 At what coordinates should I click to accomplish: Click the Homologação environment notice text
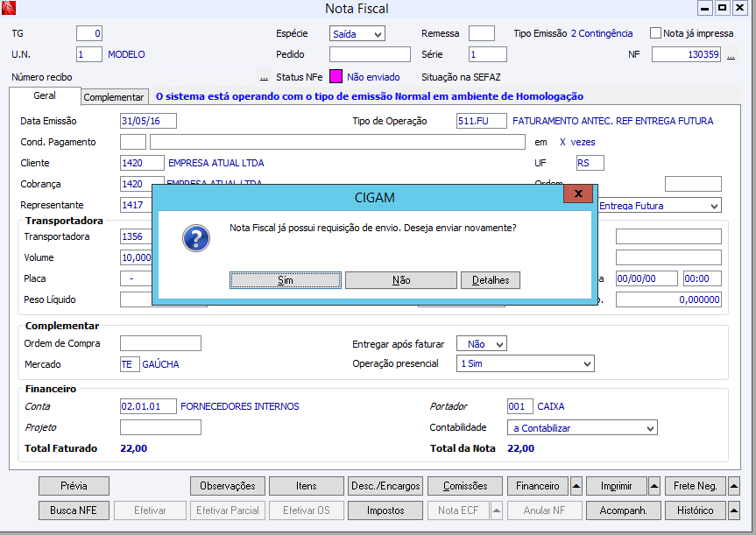(x=370, y=96)
